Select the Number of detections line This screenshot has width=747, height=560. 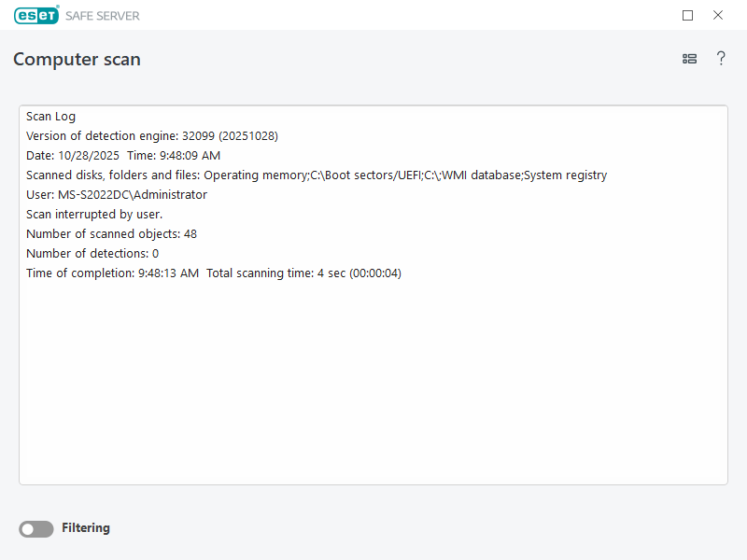[x=92, y=254]
